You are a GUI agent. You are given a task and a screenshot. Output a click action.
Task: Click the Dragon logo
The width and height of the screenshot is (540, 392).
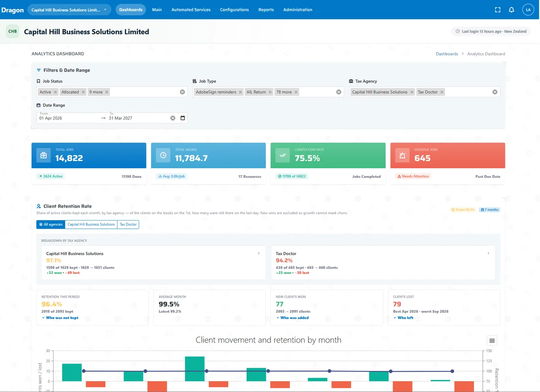click(13, 9)
